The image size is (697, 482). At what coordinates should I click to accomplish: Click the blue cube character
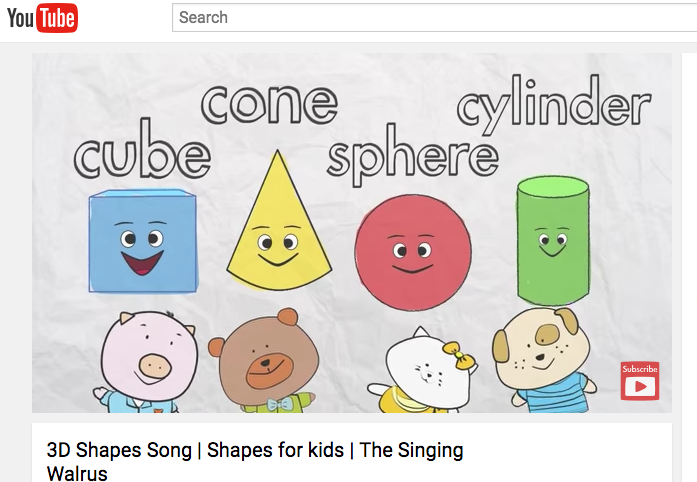[143, 241]
